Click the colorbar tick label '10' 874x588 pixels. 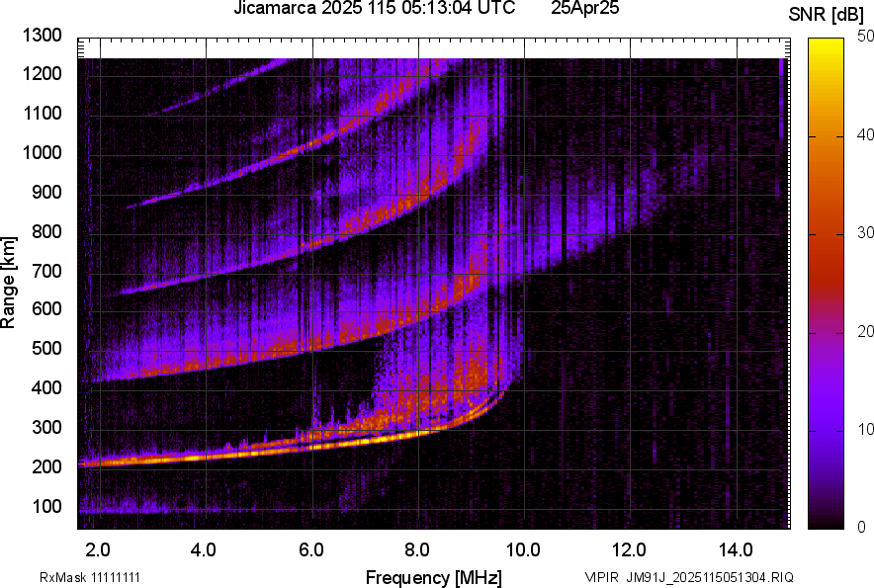click(865, 429)
